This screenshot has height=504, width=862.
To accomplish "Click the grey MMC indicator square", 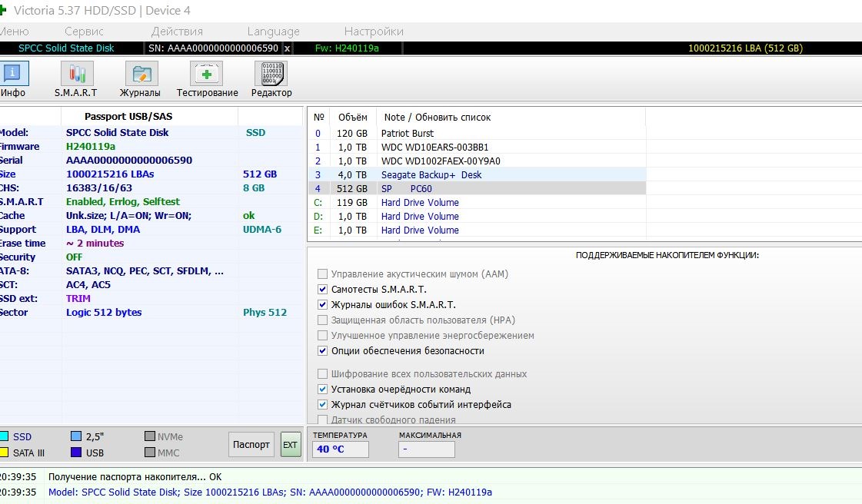I will click(x=149, y=453).
